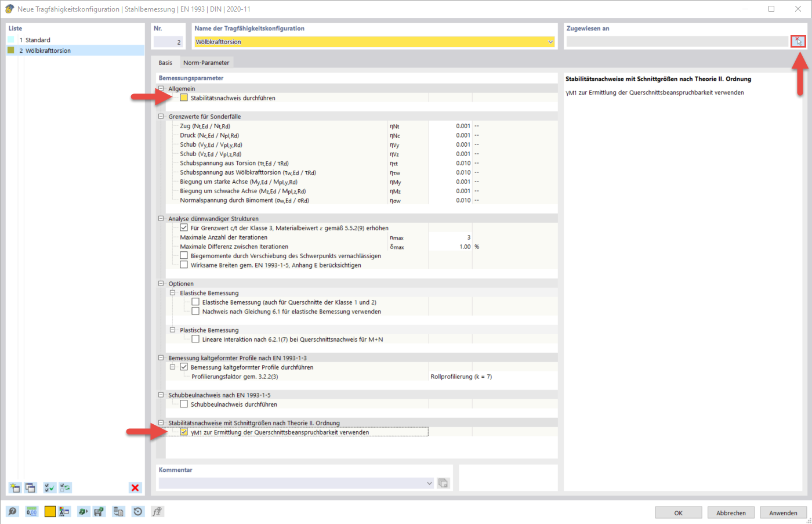Tick Biegemomente durch Verschiebung vernachlässigen

pos(184,255)
